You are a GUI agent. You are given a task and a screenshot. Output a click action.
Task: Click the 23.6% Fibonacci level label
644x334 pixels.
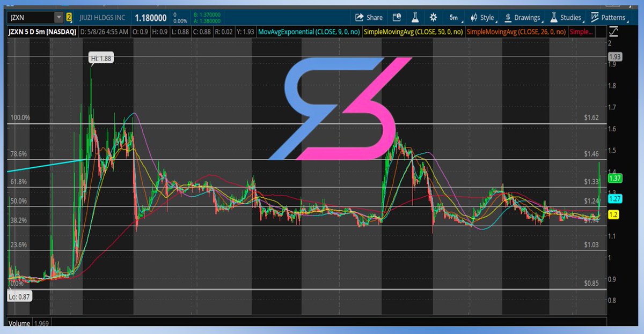point(18,245)
